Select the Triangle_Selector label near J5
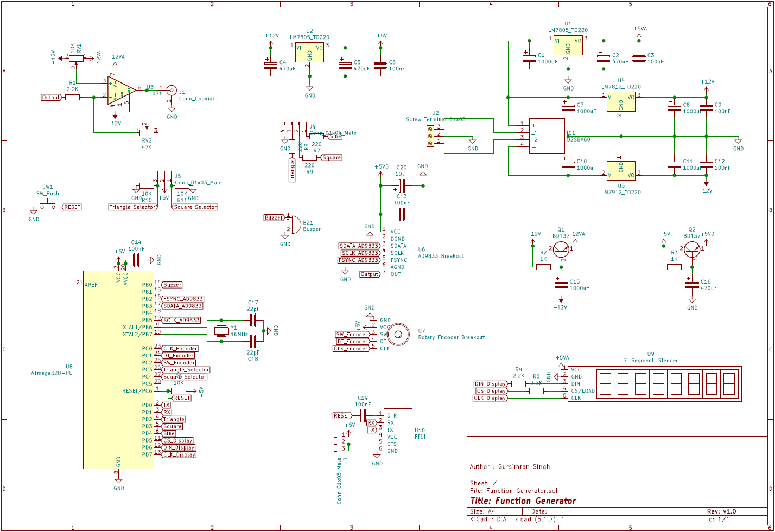Image resolution: width=775 pixels, height=532 pixels. [x=132, y=207]
